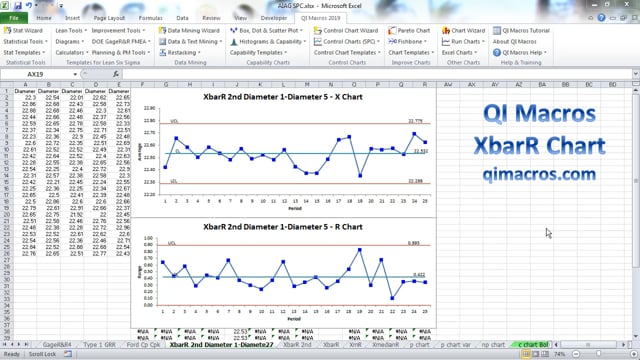Switch to the Home ribbon tab

coord(44,18)
